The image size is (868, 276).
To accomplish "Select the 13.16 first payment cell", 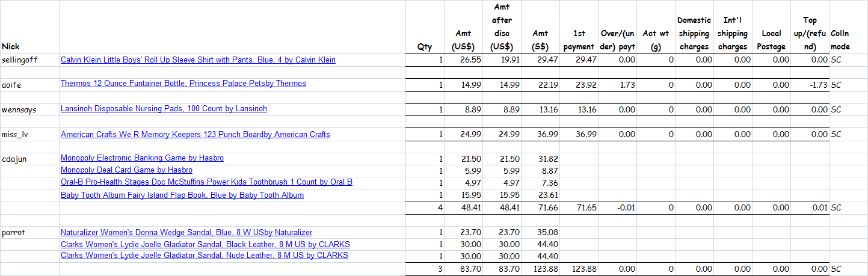I will tap(579, 110).
